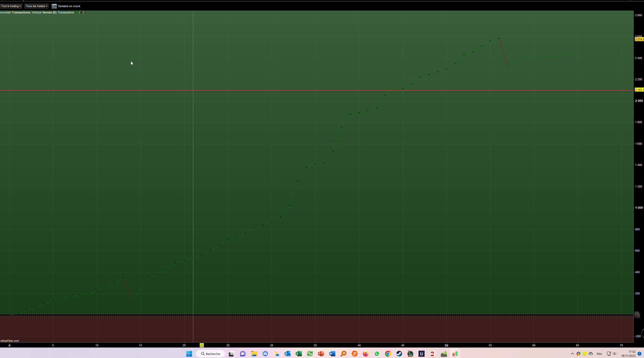Open the 'Tout le trading' dropdown
This screenshot has width=644, height=358.
pos(11,6)
